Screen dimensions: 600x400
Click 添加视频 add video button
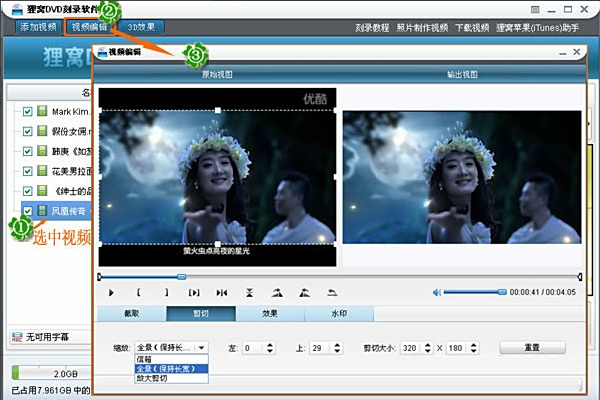[x=38, y=27]
